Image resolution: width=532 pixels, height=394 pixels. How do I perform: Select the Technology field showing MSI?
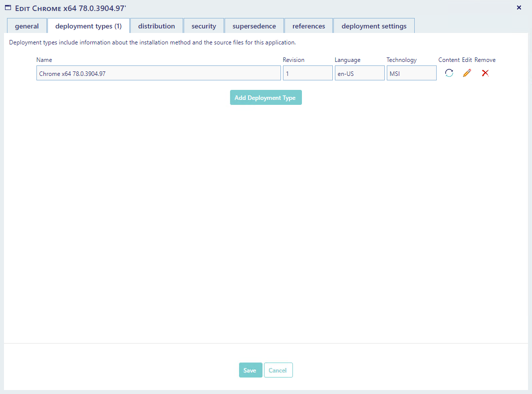click(411, 73)
